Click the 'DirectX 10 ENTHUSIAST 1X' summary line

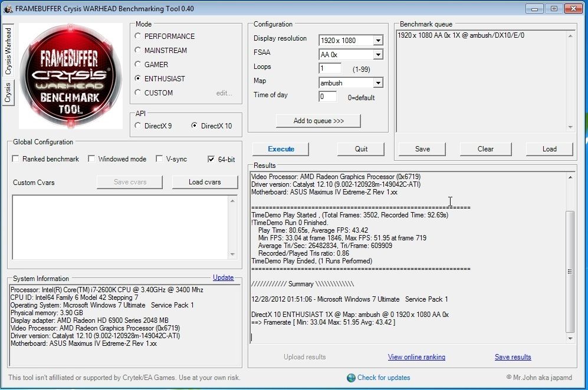click(x=350, y=315)
